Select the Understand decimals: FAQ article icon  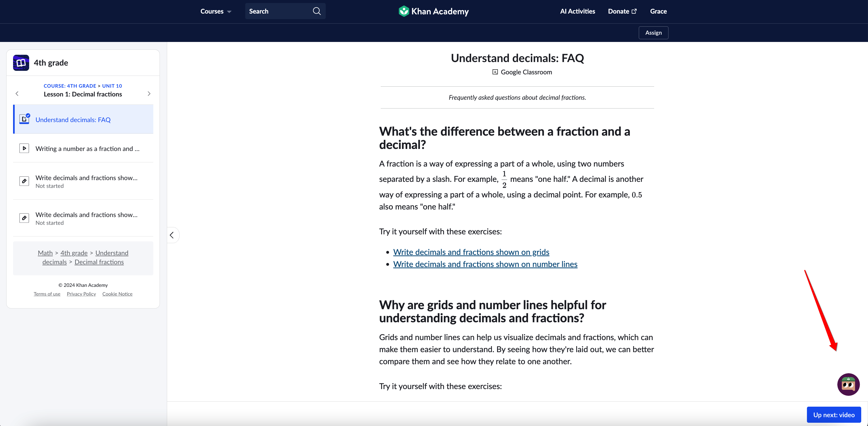24,119
